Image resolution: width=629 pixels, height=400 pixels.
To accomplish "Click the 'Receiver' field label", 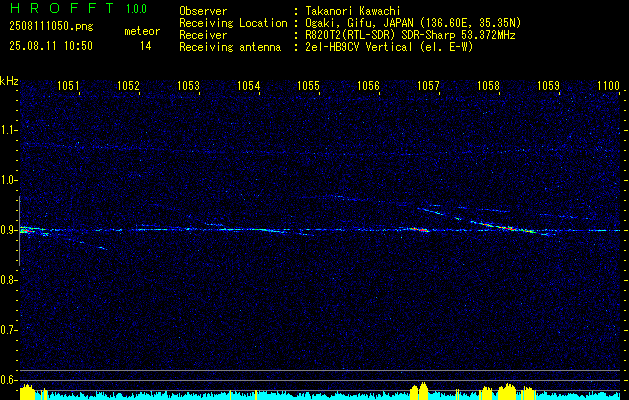I will tap(203, 35).
